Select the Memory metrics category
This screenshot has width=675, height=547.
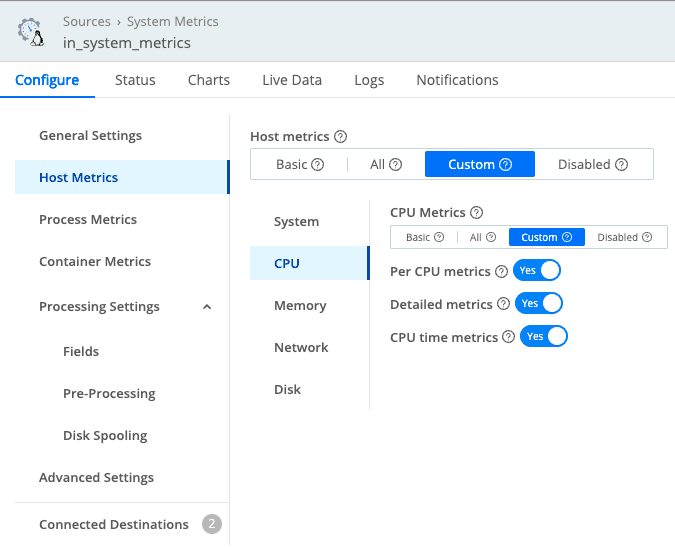(x=300, y=305)
